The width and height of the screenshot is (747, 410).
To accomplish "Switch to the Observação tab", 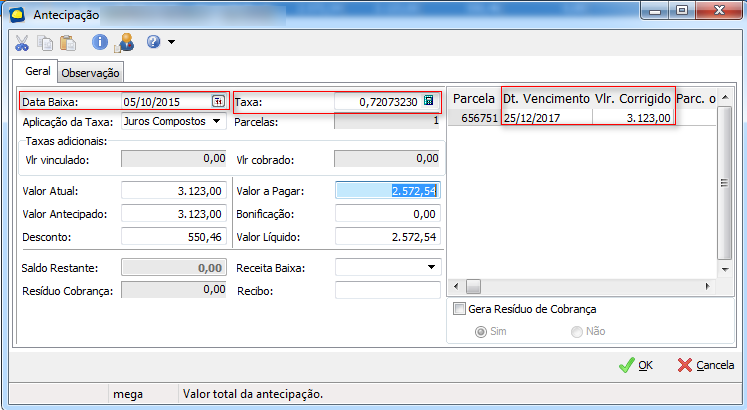I will click(91, 73).
